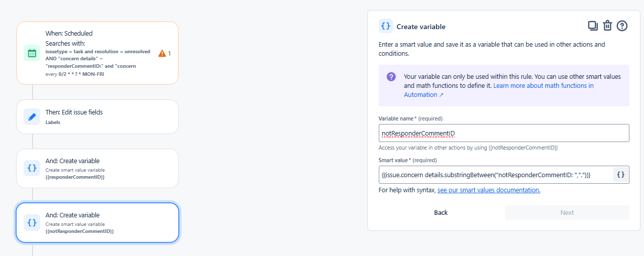644x256 pixels.
Task: Click the pencil Edit issue fields icon
Action: click(x=32, y=116)
